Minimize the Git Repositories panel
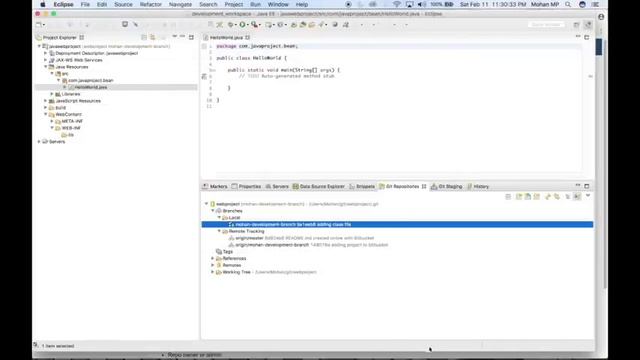The height and width of the screenshot is (360, 640). coord(578,186)
